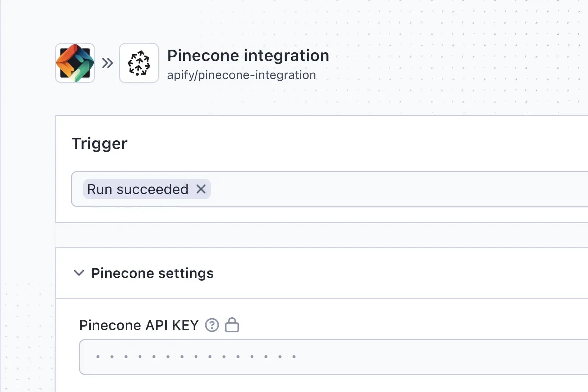The height and width of the screenshot is (392, 588).
Task: Click the lock icon beside Pinecone API KEY
Action: (232, 325)
